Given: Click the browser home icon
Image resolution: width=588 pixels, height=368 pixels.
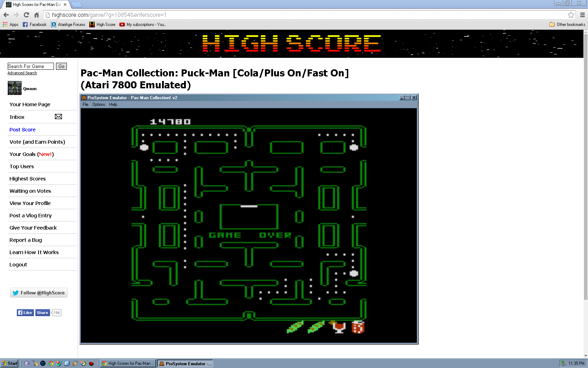Looking at the screenshot, I should (36, 15).
